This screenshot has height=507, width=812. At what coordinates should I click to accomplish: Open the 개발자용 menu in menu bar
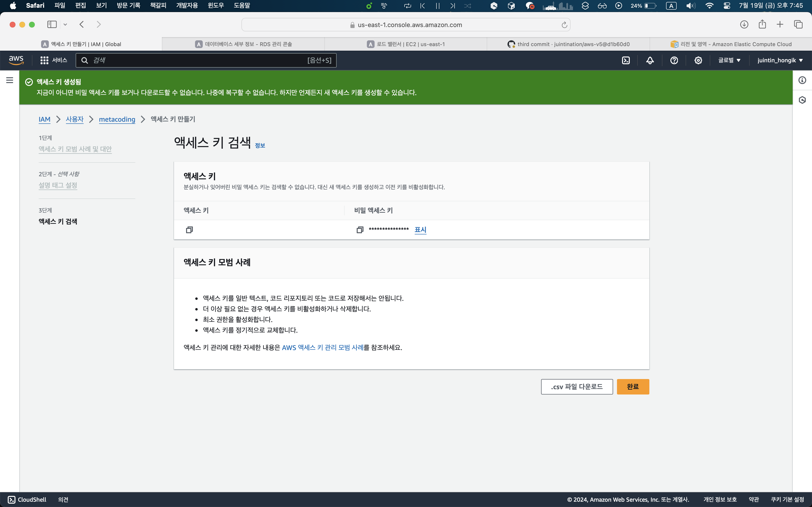187,5
